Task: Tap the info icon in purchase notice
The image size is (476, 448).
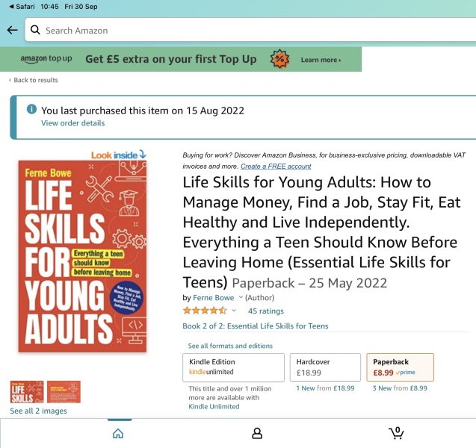Action: tap(31, 110)
